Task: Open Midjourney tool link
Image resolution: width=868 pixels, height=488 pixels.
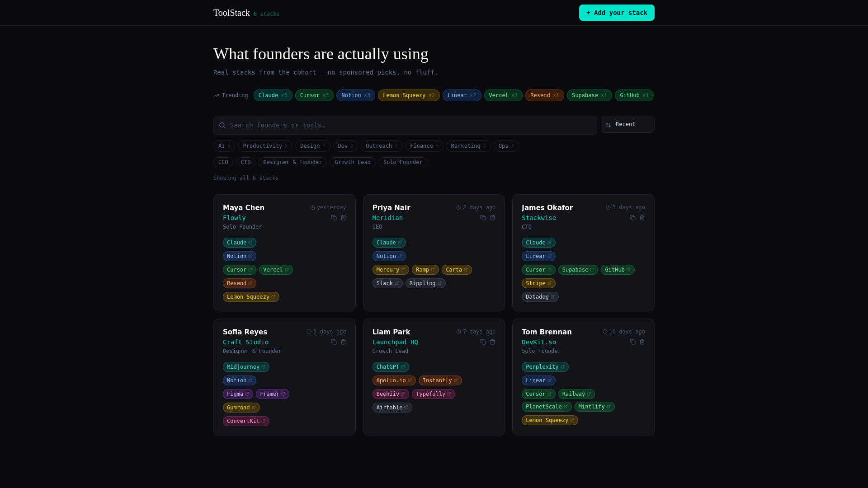Action: (246, 367)
